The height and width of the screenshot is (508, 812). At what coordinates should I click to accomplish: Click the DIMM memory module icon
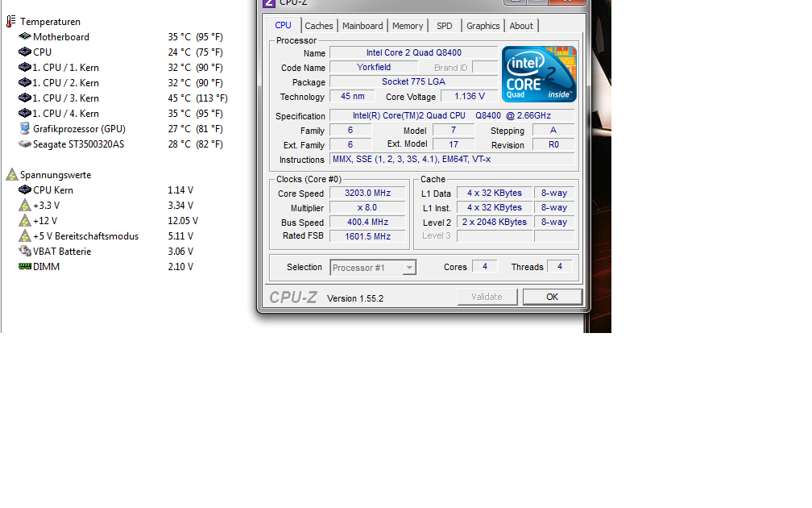coord(24,266)
